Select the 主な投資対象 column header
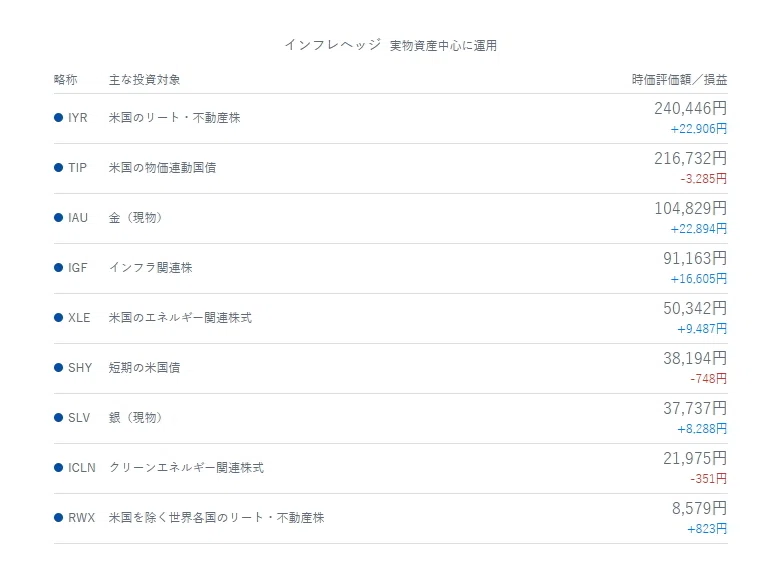This screenshot has height=587, width=775. tap(144, 80)
